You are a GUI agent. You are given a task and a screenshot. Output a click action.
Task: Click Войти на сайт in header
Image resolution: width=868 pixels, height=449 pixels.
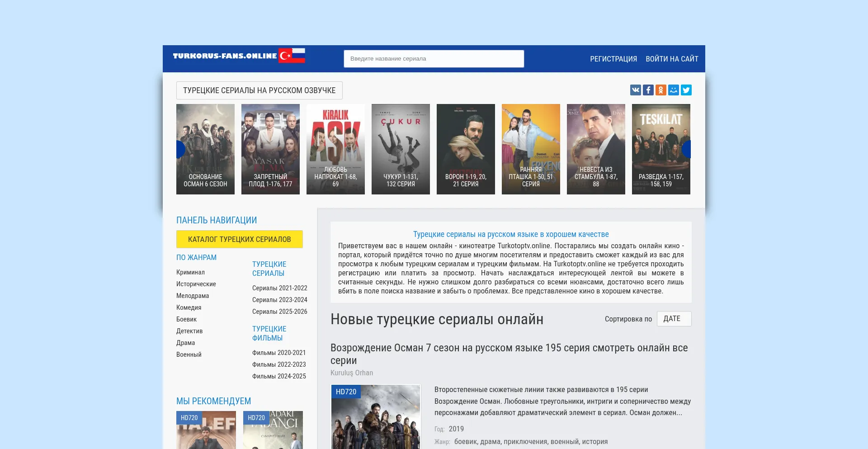(672, 59)
